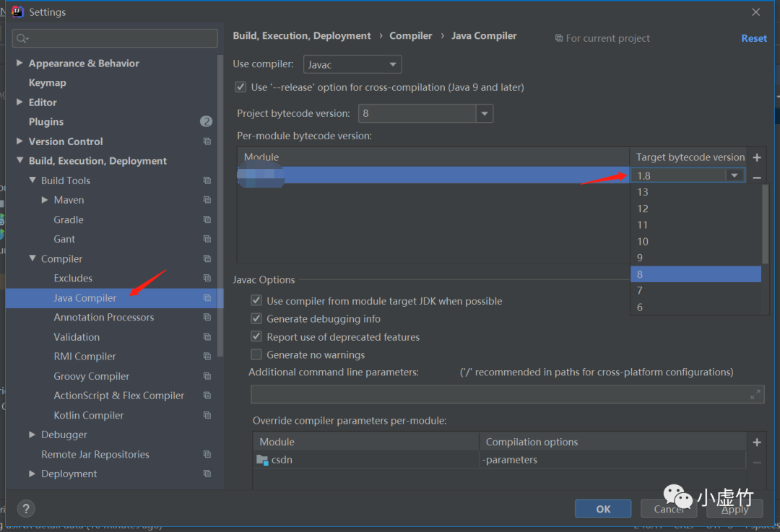Click remove icon in per-module bytecode table
Screen dimensions: 780x532
click(x=757, y=177)
